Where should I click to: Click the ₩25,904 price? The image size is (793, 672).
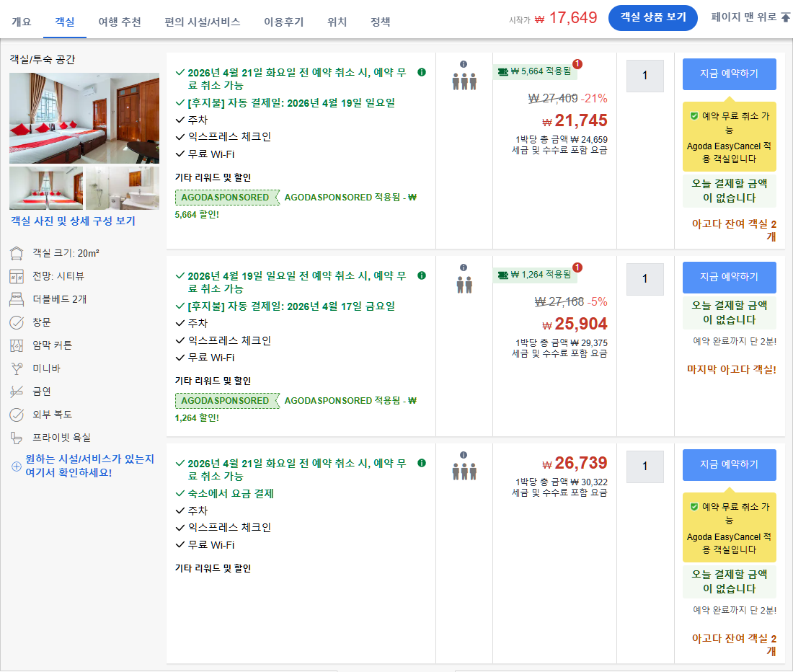[575, 324]
